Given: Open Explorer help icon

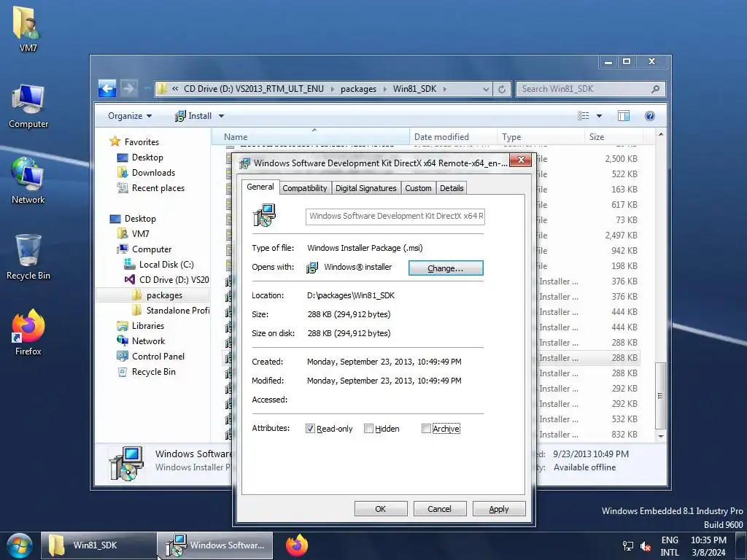Looking at the screenshot, I should click(650, 116).
